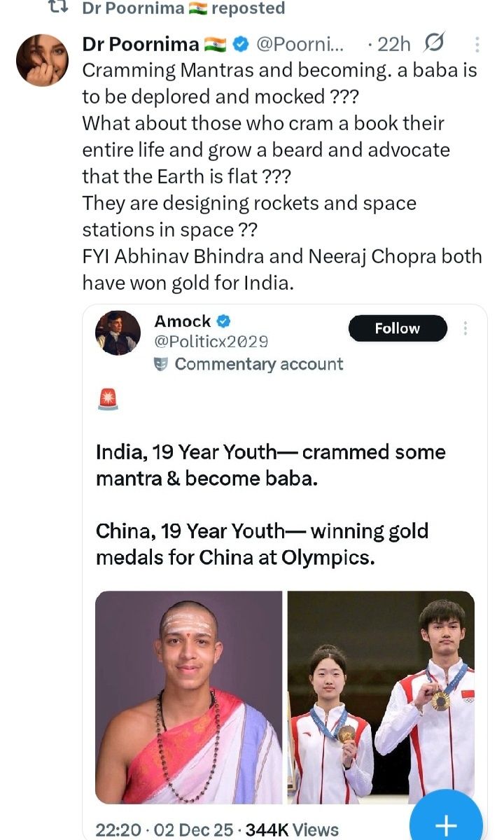This screenshot has width=504, height=840.
Task: Open the Dr Poornima reposted header
Action: [x=183, y=8]
